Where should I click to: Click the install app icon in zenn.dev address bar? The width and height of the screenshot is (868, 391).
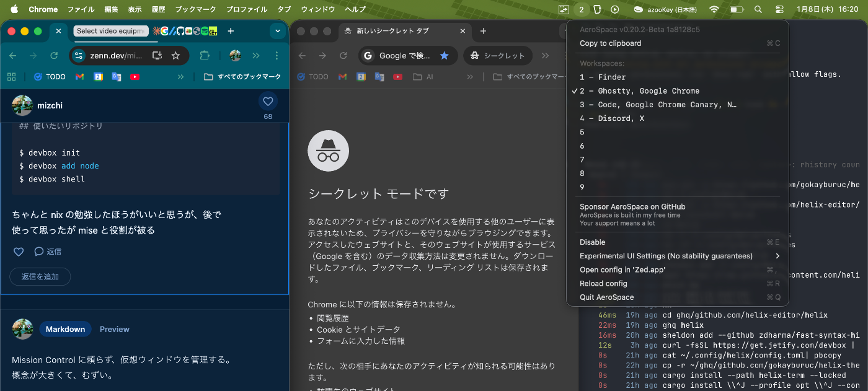tap(157, 56)
